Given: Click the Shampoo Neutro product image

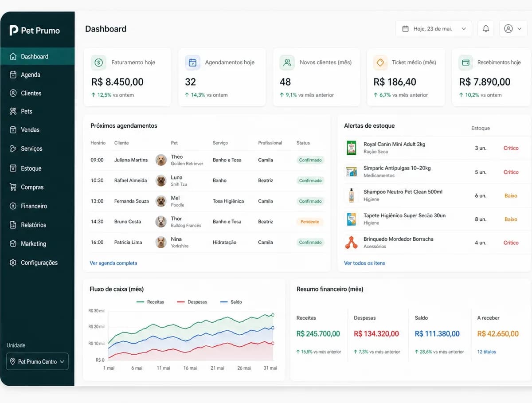Looking at the screenshot, I should [x=351, y=196].
